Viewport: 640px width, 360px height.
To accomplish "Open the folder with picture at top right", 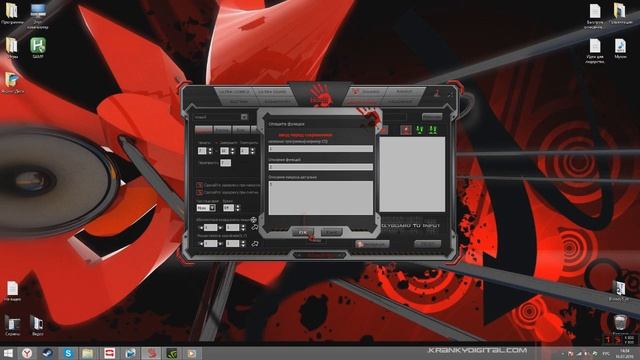I will 620,13.
